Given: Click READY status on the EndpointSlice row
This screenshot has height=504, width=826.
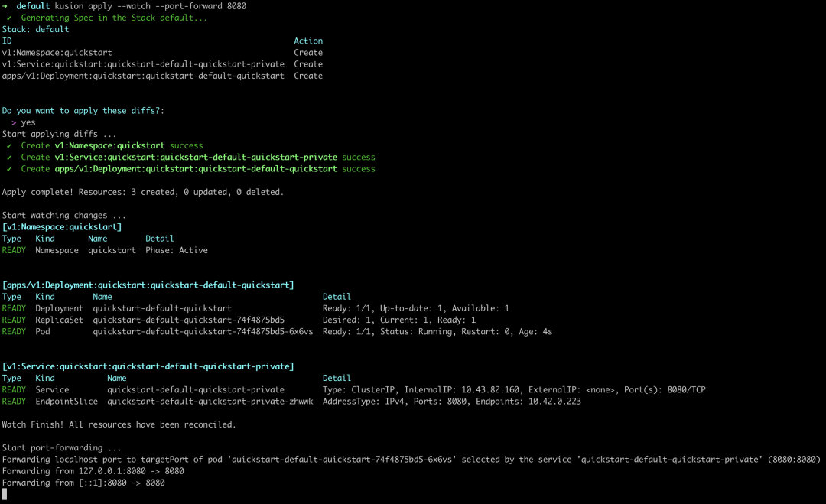Looking at the screenshot, I should point(14,402).
